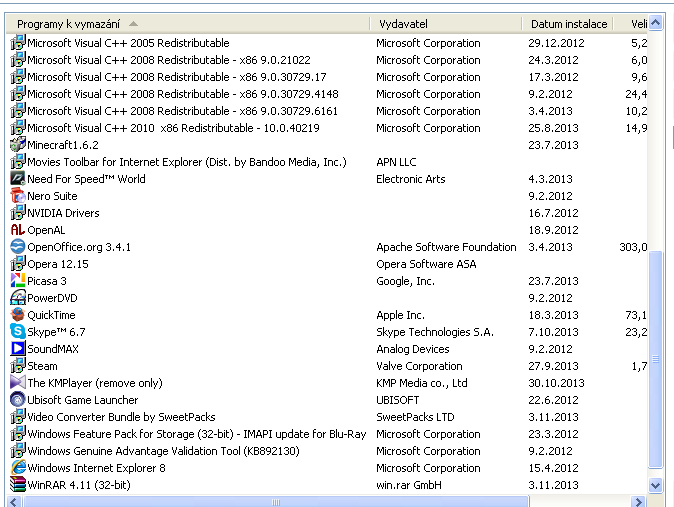The height and width of the screenshot is (507, 674).
Task: Sort list by Datum instalace column
Action: [x=567, y=24]
